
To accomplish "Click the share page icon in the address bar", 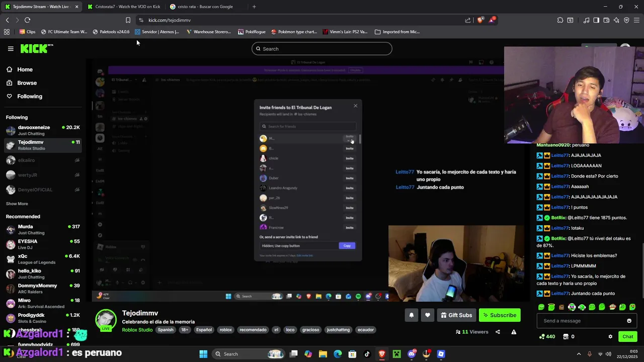I will point(468,20).
